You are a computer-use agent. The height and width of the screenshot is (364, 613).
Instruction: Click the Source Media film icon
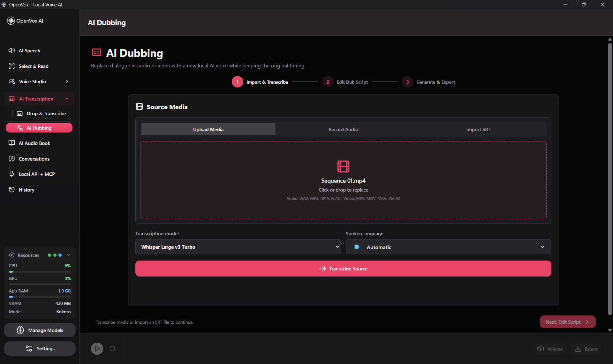140,107
